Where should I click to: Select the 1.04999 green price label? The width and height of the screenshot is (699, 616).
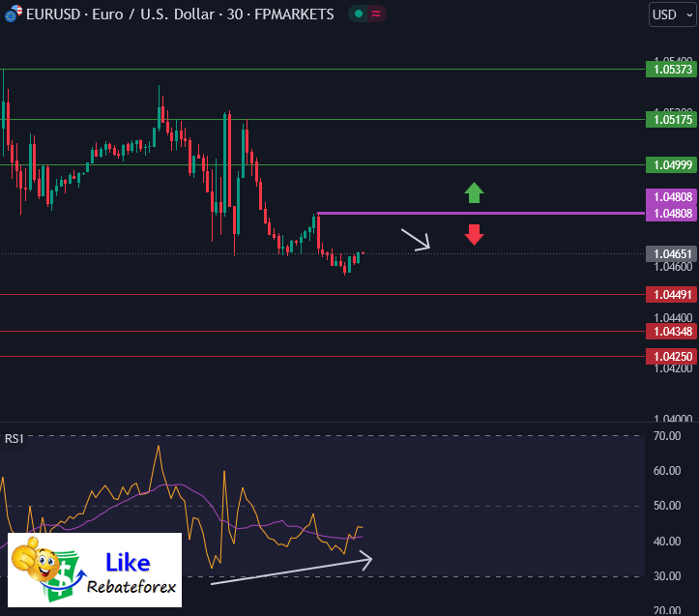pos(671,165)
